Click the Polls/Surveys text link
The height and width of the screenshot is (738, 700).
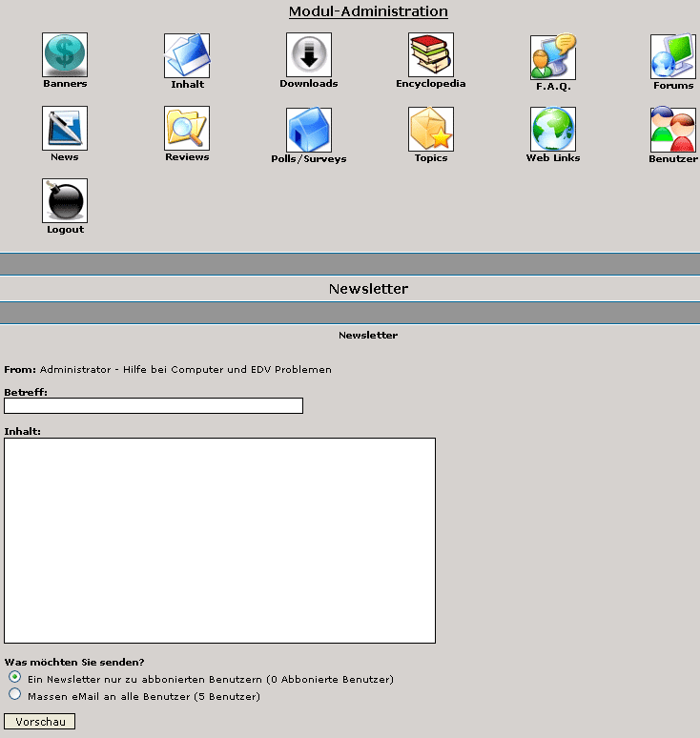pyautogui.click(x=309, y=159)
